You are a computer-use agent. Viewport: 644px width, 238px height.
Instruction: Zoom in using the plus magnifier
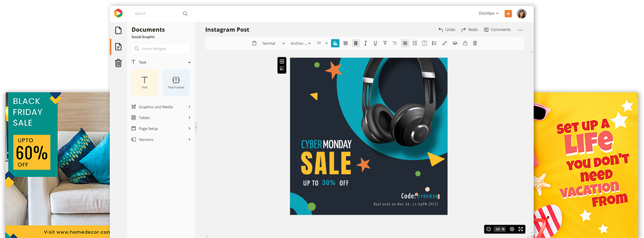512,229
